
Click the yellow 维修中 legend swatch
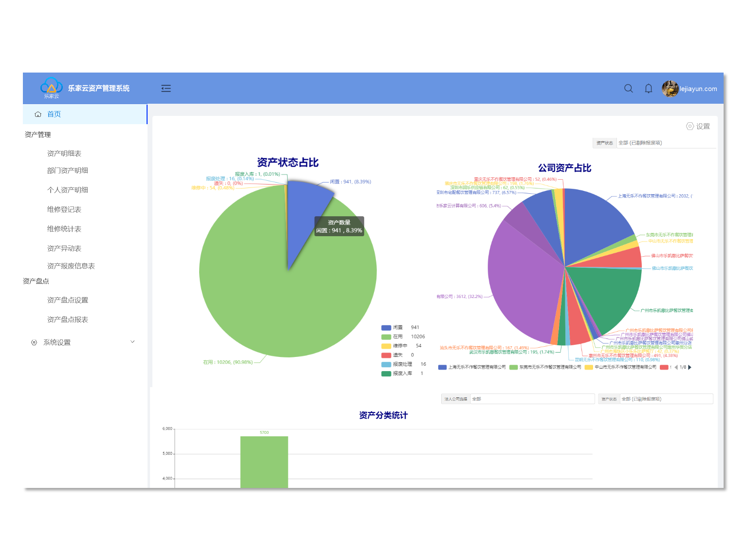386,346
